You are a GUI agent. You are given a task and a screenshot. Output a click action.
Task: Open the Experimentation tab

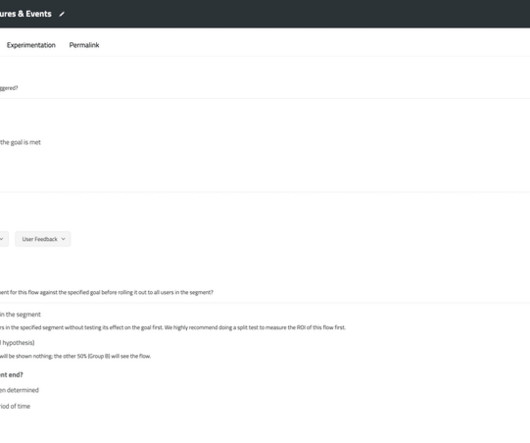[31, 45]
